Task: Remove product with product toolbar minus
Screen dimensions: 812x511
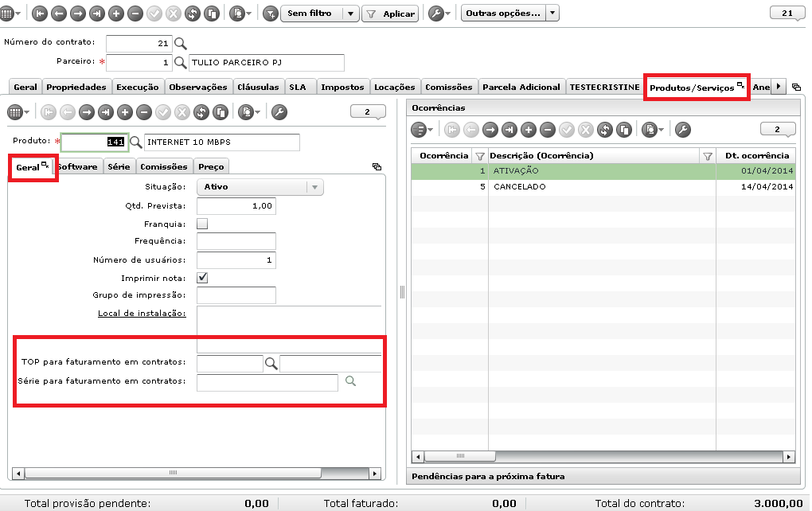Action: click(144, 111)
